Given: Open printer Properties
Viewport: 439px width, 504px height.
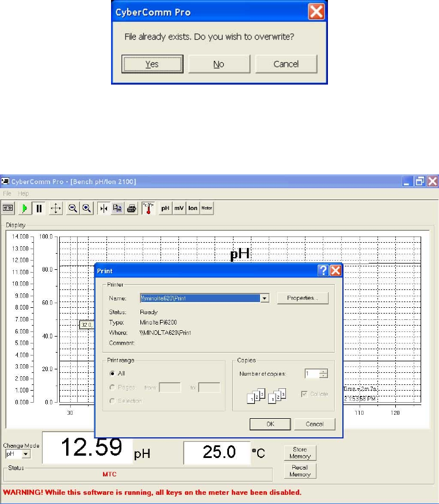Looking at the screenshot, I should (x=303, y=298).
